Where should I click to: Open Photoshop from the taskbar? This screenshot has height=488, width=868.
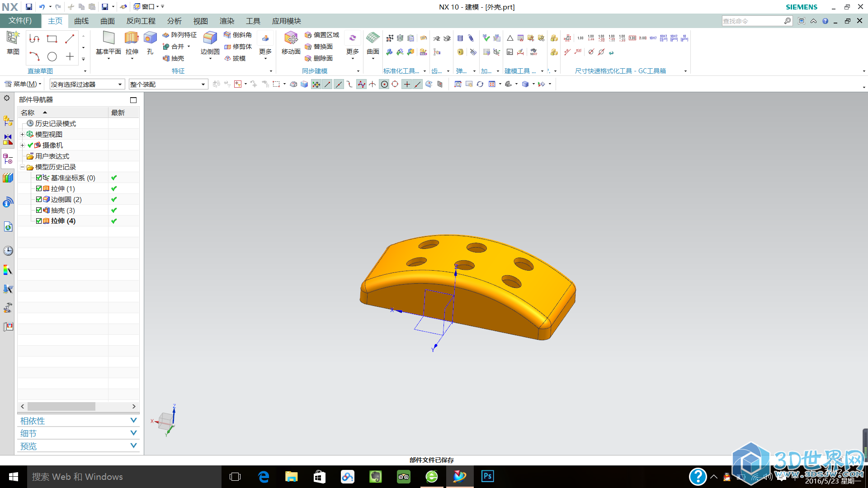coord(487,476)
